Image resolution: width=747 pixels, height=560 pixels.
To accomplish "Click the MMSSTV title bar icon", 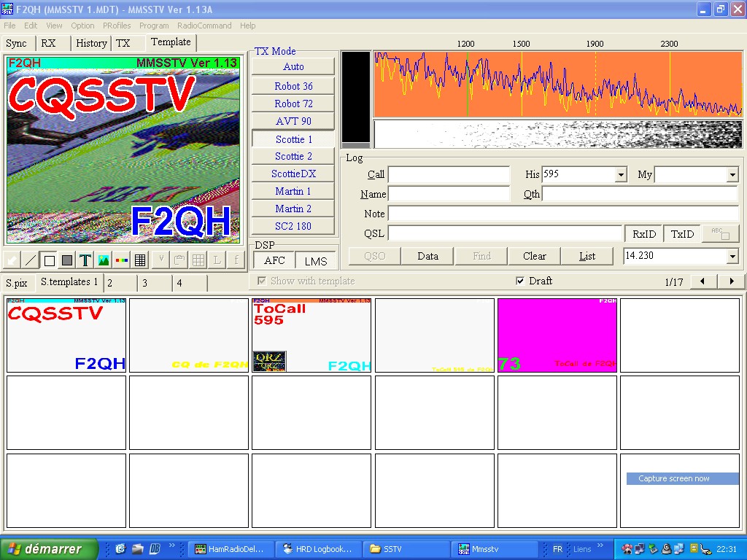I will 7,9.
